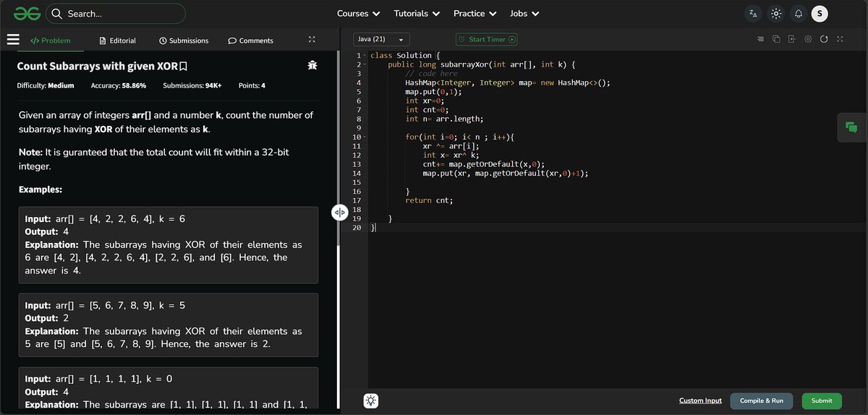Collapse the subarrayXor method fold arrow on line 2
The width and height of the screenshot is (868, 415).
pyautogui.click(x=366, y=64)
